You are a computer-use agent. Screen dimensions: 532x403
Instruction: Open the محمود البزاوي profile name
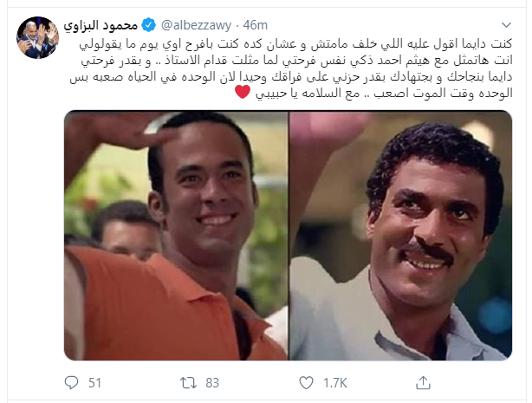click(x=101, y=25)
